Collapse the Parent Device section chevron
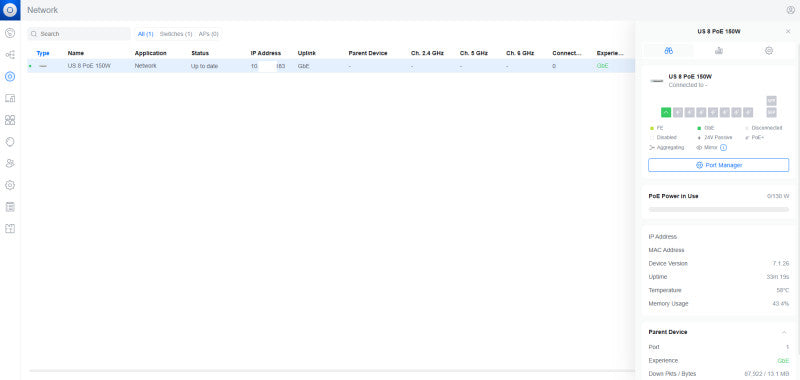Viewport: 800px width, 380px height. click(784, 333)
